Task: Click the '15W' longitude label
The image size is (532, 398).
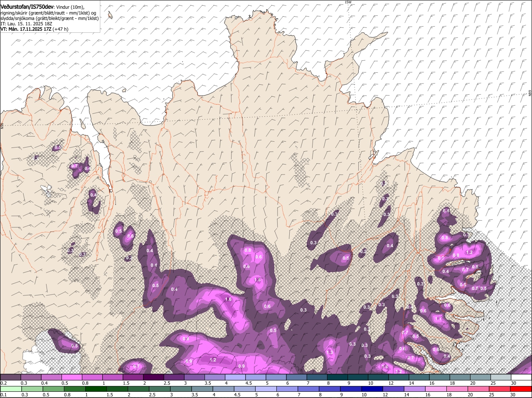Action: click(348, 2)
